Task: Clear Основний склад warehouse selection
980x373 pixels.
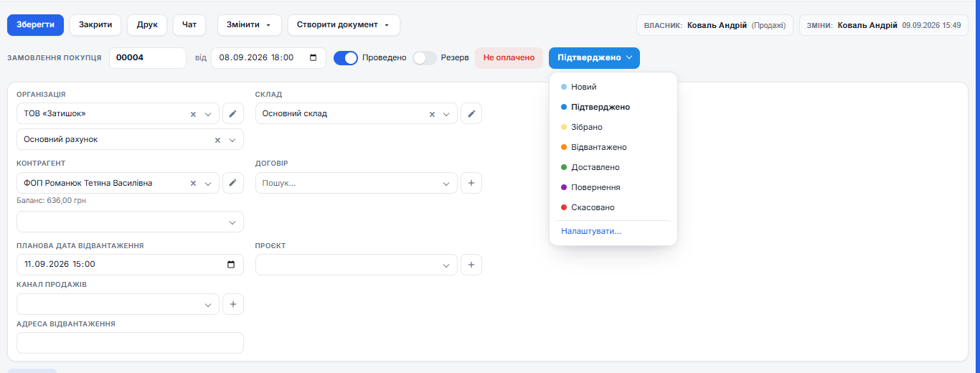Action: click(432, 114)
